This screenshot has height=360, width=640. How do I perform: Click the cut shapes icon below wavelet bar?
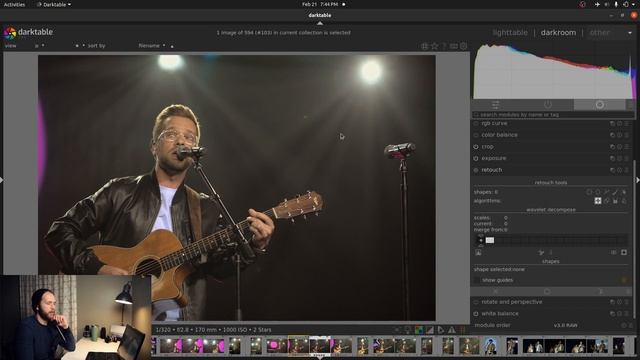tap(541, 253)
